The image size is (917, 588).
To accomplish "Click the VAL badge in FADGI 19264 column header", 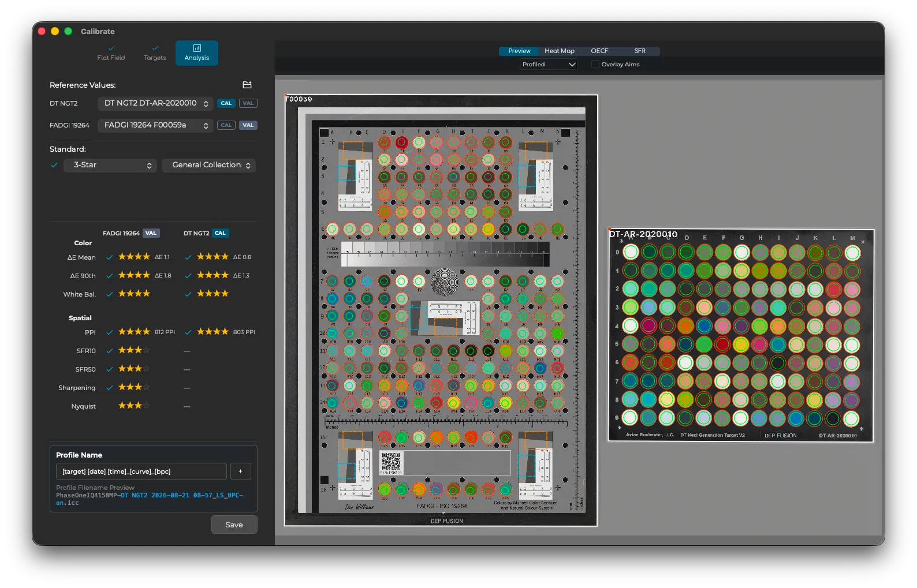I will pyautogui.click(x=151, y=233).
